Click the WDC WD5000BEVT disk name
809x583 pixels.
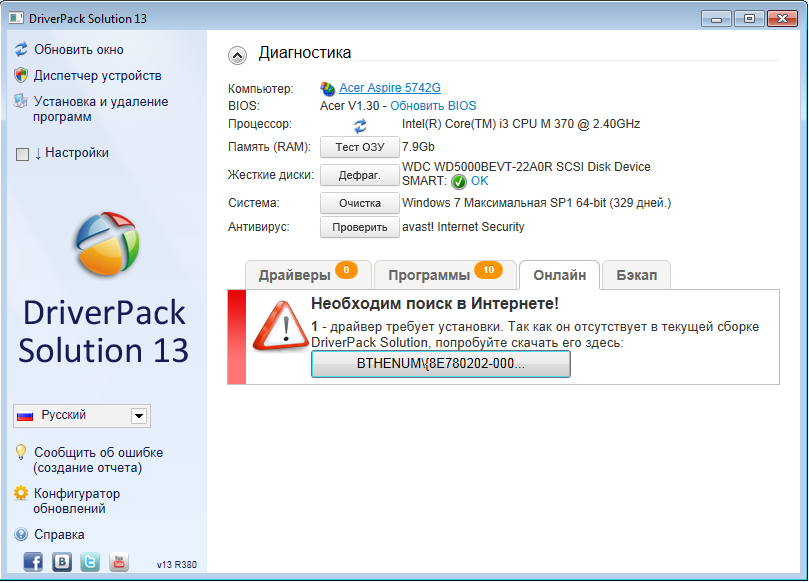[526, 167]
